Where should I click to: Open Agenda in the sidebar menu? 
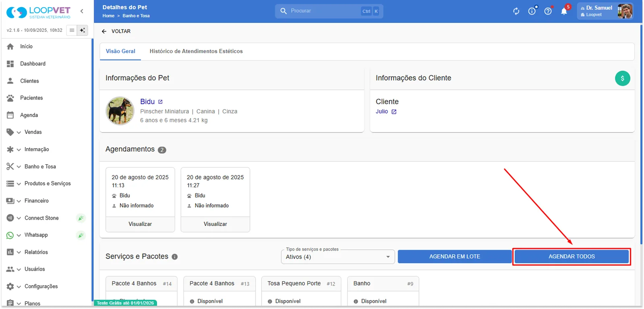coord(29,115)
